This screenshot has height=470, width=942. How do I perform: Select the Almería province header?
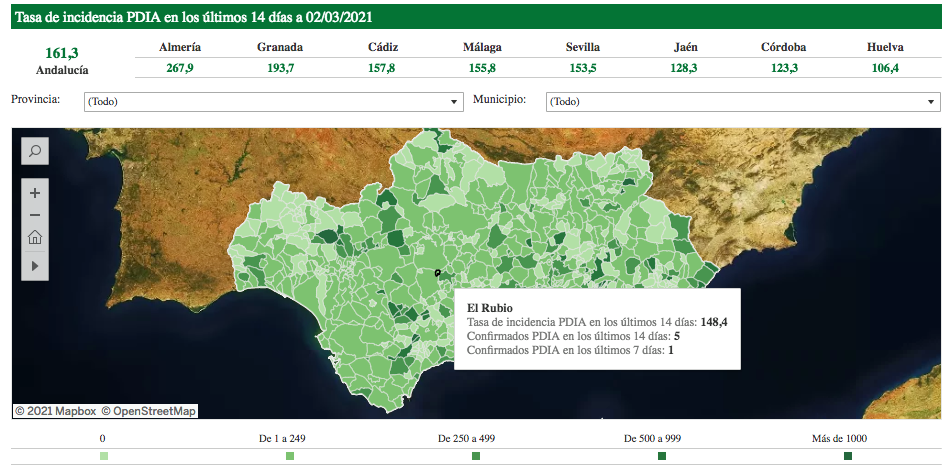(180, 47)
